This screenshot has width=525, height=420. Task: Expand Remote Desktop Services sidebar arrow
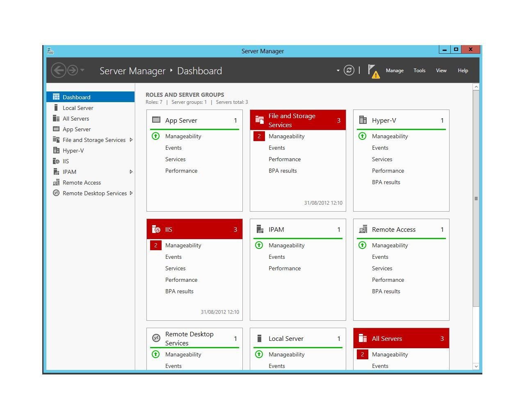point(131,193)
